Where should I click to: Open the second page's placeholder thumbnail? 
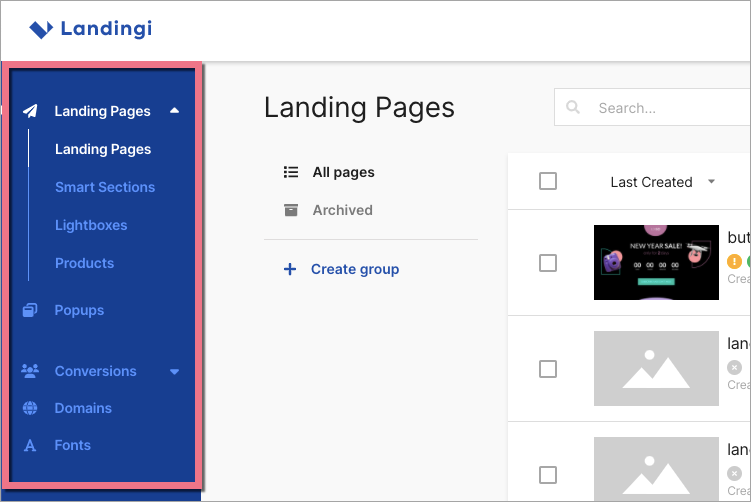656,368
